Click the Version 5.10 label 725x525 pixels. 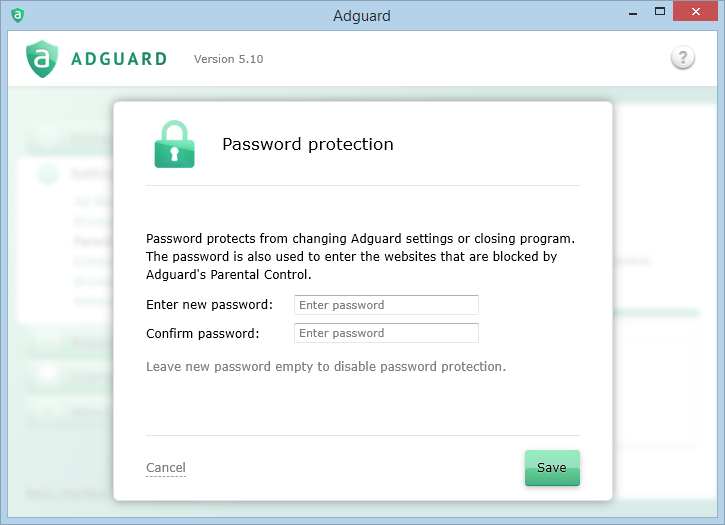click(228, 59)
